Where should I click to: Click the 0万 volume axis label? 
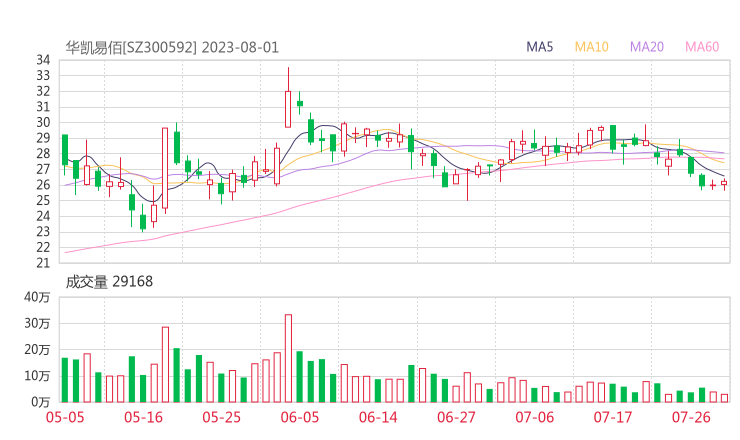click(x=40, y=402)
